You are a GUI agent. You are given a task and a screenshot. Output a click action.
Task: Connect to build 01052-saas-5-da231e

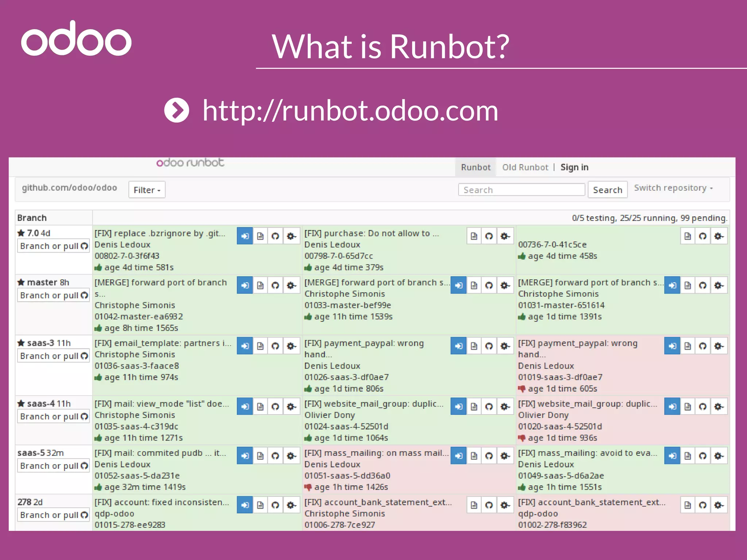pyautogui.click(x=245, y=455)
